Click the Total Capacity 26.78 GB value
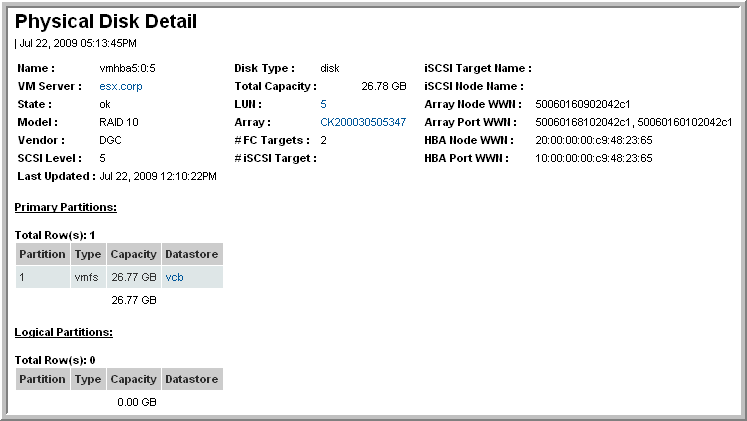Screen dimensions: 747x421 [383, 86]
